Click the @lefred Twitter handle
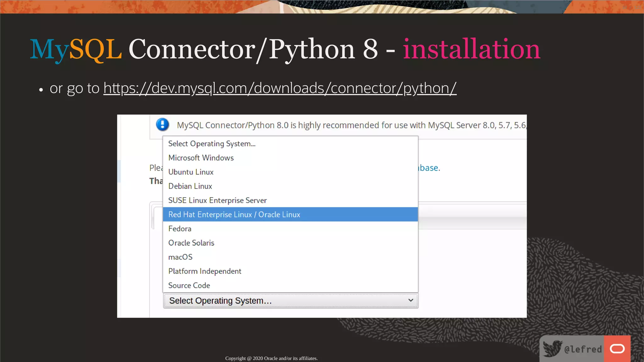Viewport: 644px width, 362px height. coord(583,349)
